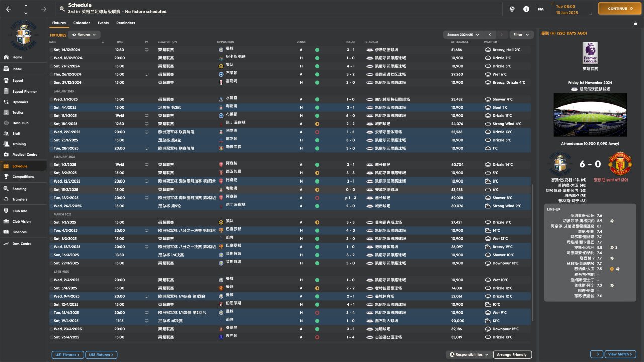
Task: Expand the Fixtures view dropdown
Action: [84, 35]
